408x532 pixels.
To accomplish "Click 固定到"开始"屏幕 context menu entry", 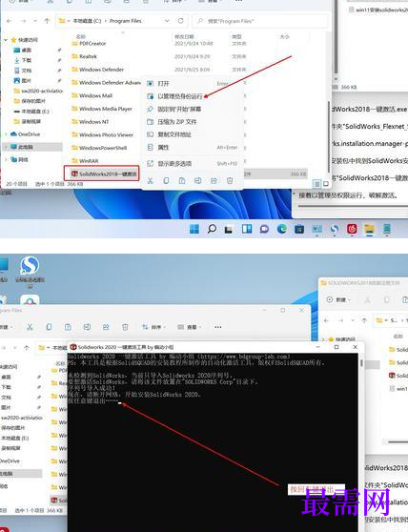I will (179, 110).
